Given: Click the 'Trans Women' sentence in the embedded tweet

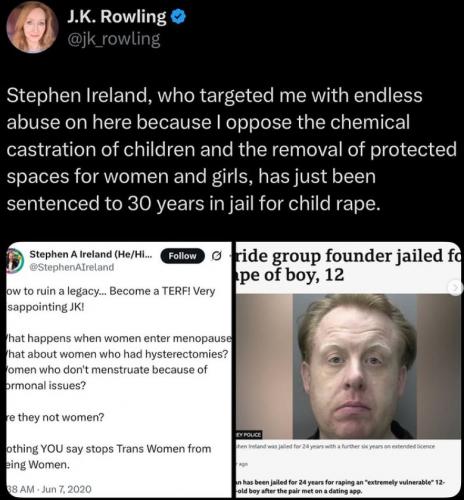Looking at the screenshot, I should coord(109,456).
